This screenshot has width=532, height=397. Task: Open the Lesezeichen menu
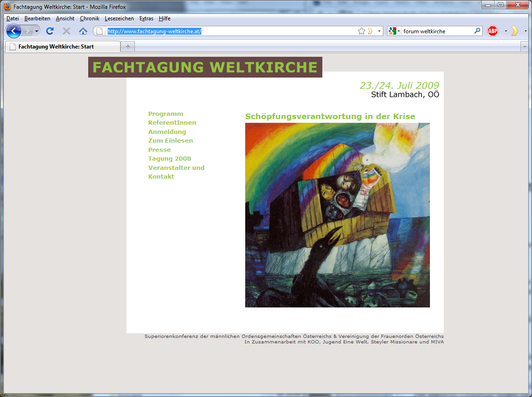point(119,18)
